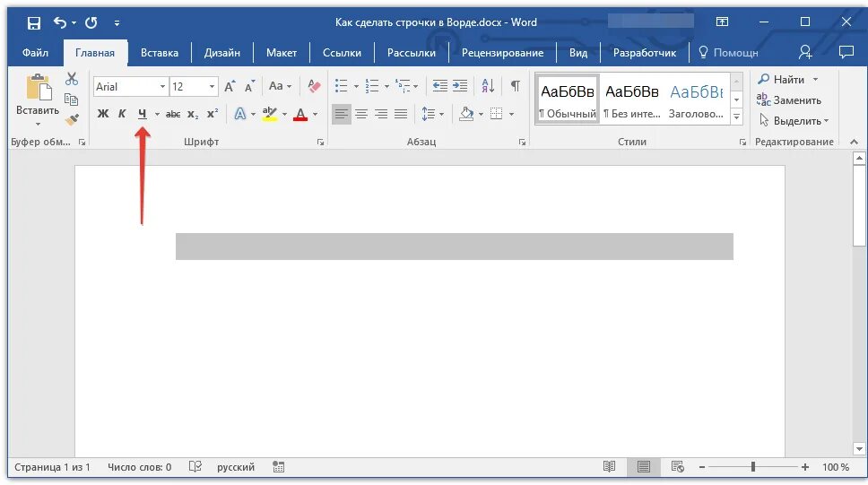Open the comments speech bubble icon
The height and width of the screenshot is (485, 868).
846,52
